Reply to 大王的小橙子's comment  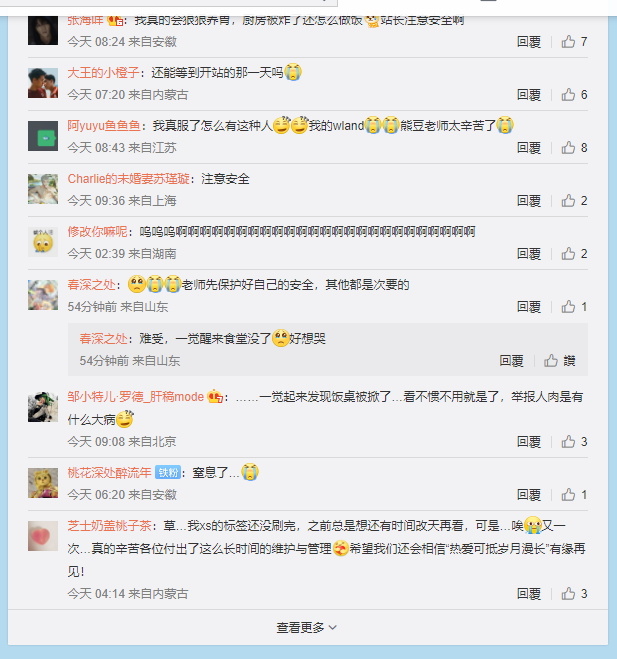(529, 95)
